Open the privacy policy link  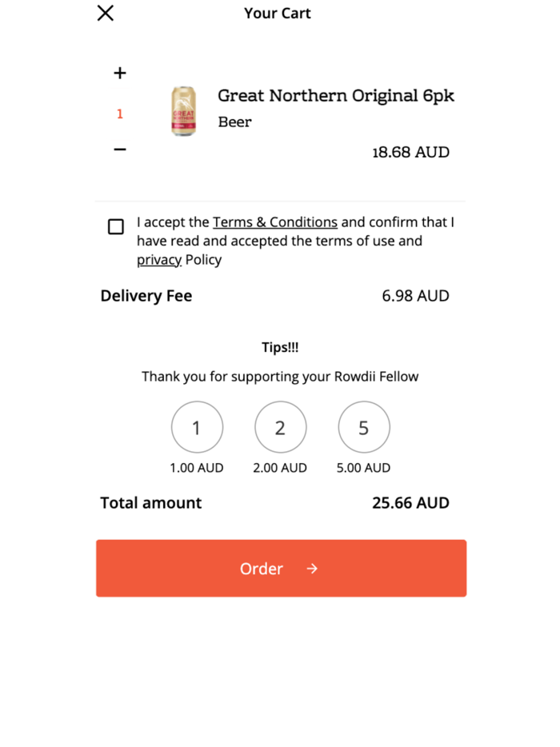pos(158,259)
